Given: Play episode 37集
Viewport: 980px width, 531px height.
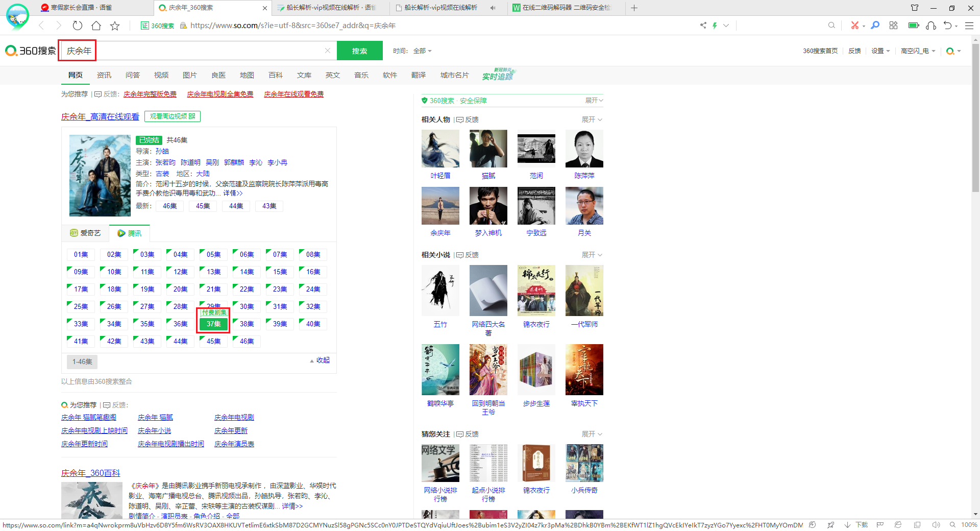Looking at the screenshot, I should [213, 324].
